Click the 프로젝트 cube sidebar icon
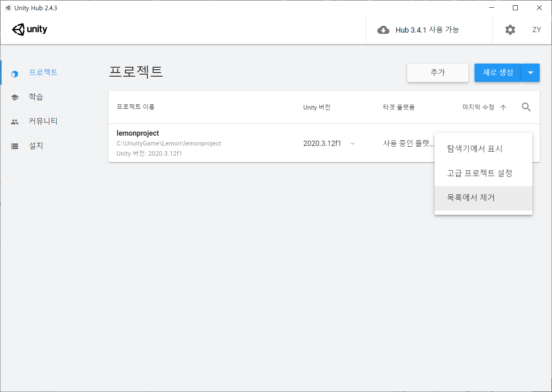Screen dimensions: 552x392 coord(15,74)
